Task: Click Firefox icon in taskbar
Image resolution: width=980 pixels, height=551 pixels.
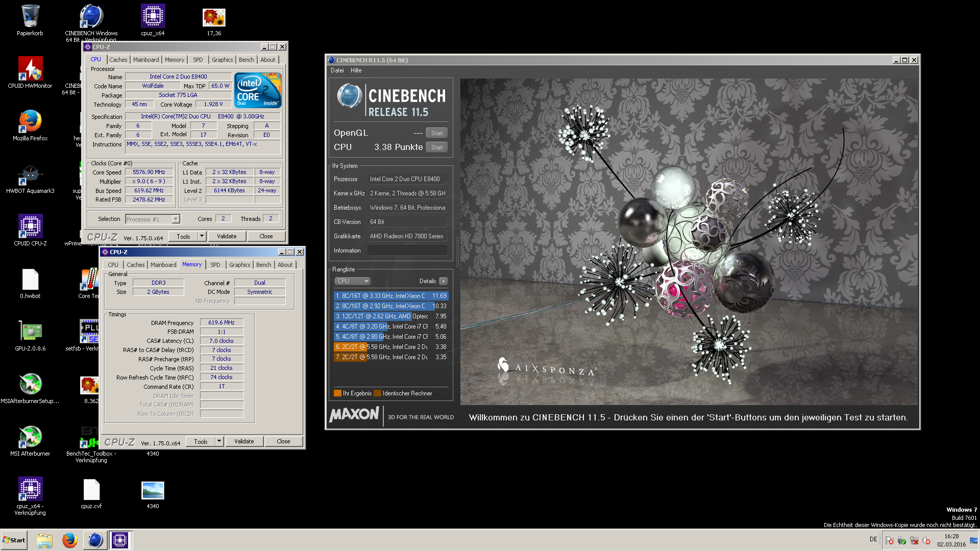Action: pos(70,540)
